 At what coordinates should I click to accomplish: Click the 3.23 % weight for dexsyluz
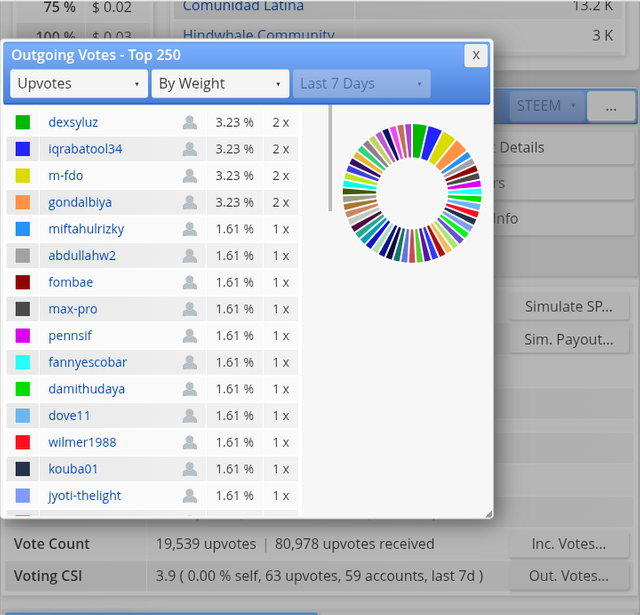click(x=234, y=122)
